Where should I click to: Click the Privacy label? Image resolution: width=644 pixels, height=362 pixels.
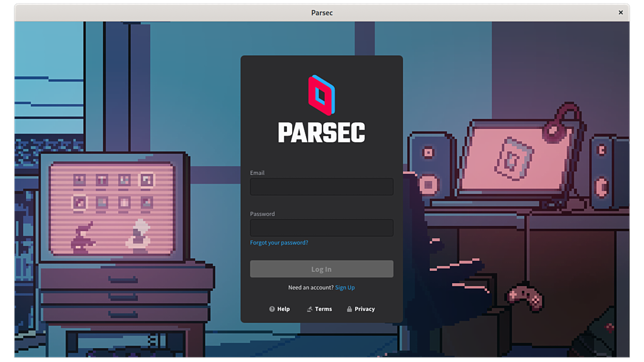point(364,309)
